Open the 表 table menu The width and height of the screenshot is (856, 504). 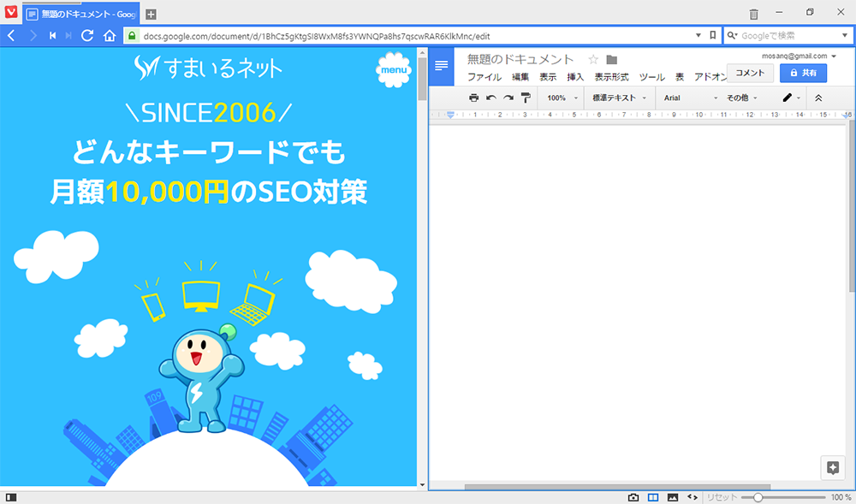click(680, 78)
